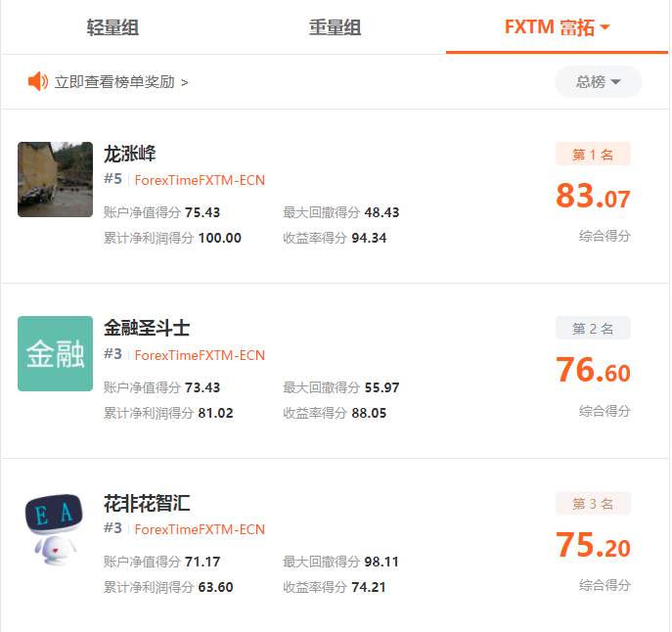Image resolution: width=672 pixels, height=632 pixels.
Task: Select the FXTM 富拓 tab
Action: point(558,27)
